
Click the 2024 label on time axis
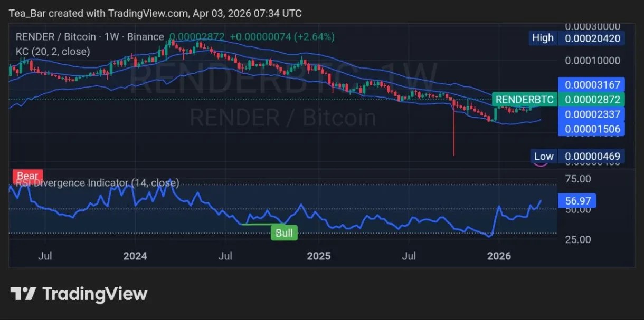(135, 256)
